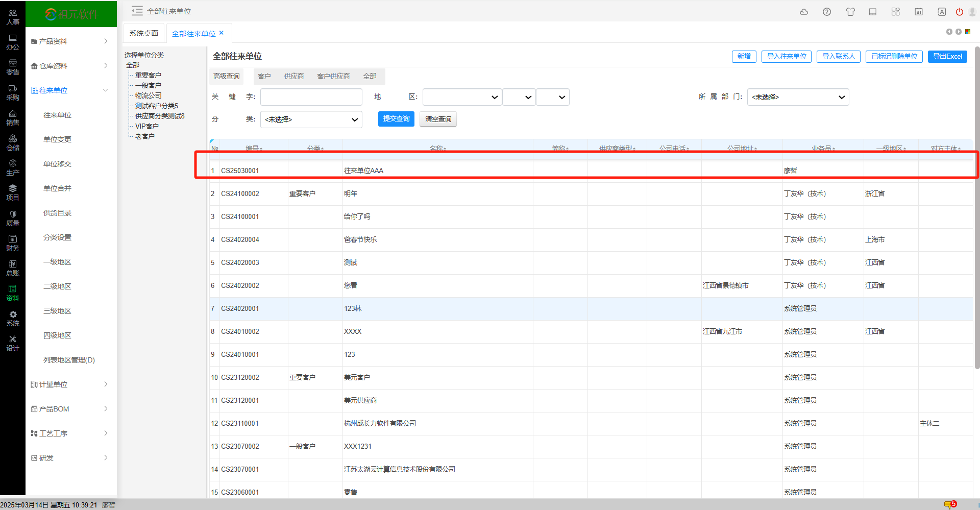This screenshot has height=510, width=980.
Task: Expand the 工艺工序 menu section
Action: 71,433
